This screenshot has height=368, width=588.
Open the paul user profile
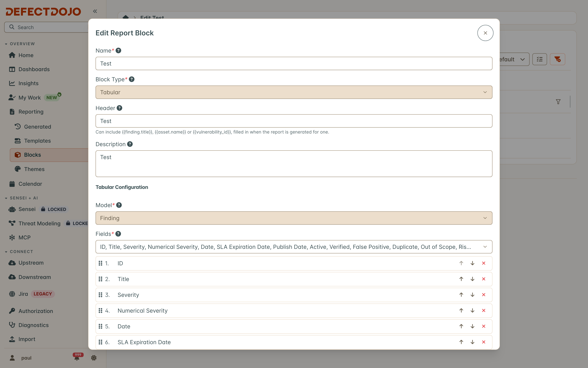21,358
